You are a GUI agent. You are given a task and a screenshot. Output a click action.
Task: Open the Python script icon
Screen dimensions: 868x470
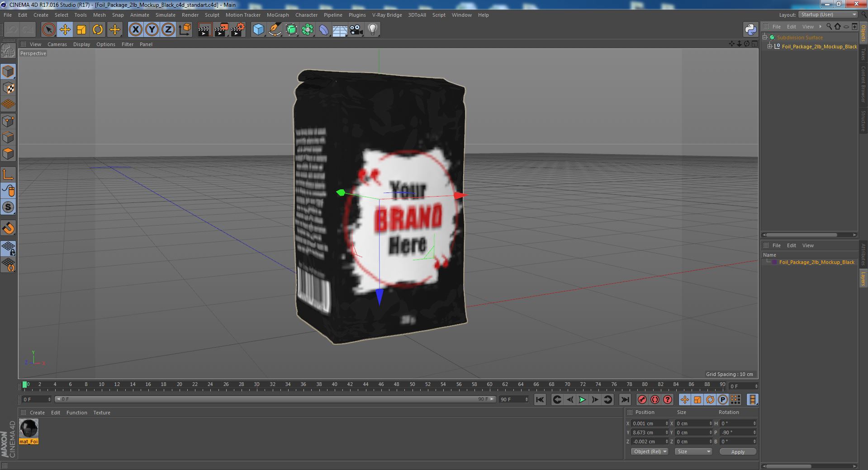click(x=750, y=30)
